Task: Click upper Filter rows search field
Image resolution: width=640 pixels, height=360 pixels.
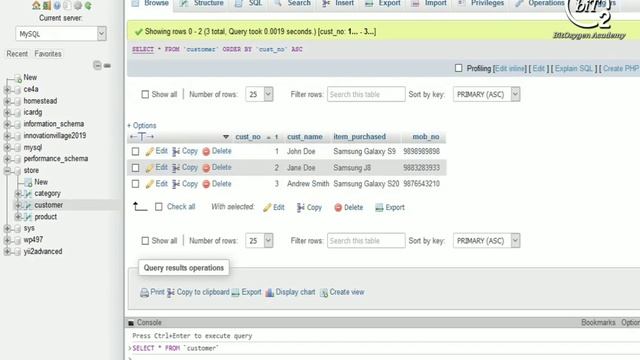Action: tap(366, 94)
